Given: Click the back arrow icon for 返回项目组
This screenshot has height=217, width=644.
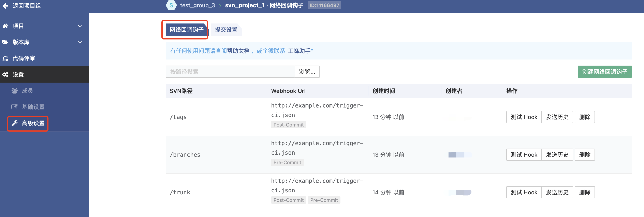Looking at the screenshot, I should (5, 6).
